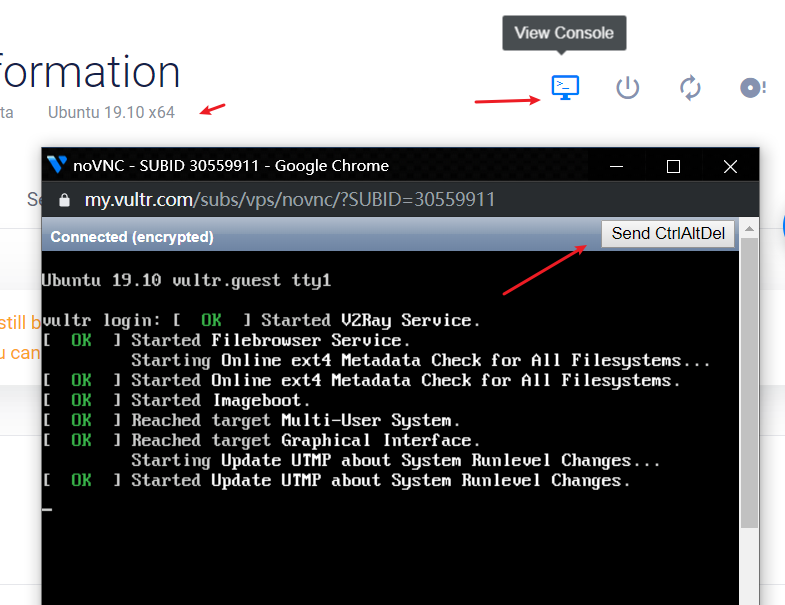The height and width of the screenshot is (605, 785).
Task: Click the server power stop icon
Action: click(x=627, y=87)
